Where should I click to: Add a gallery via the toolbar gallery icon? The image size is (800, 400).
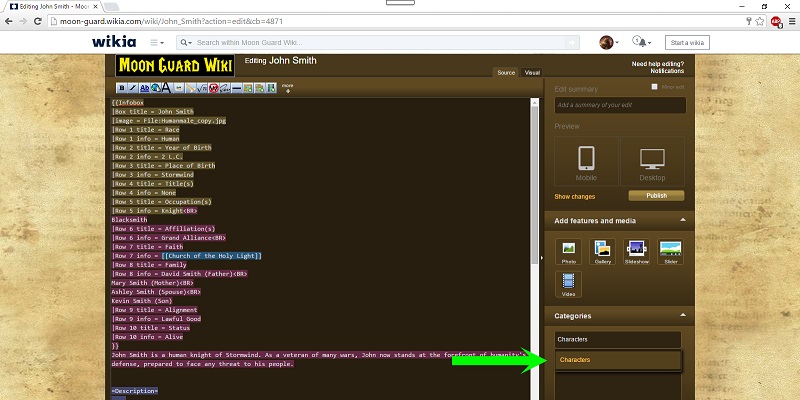(259, 88)
